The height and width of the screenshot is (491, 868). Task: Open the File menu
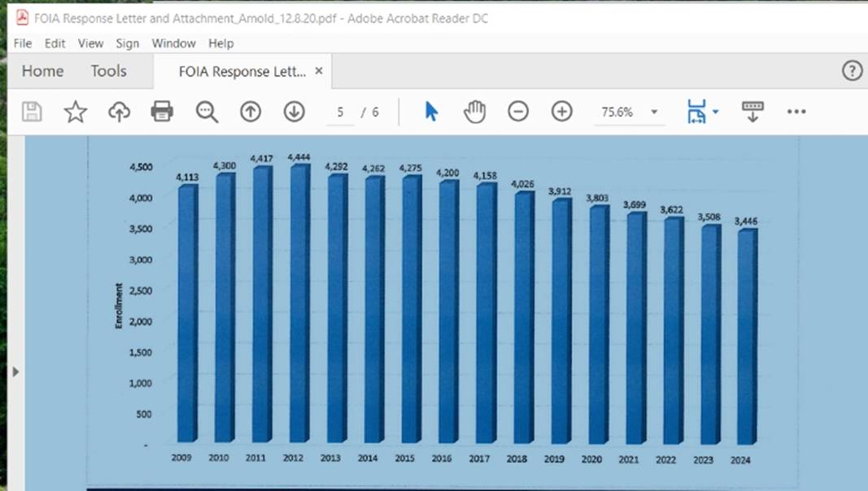[x=23, y=43]
